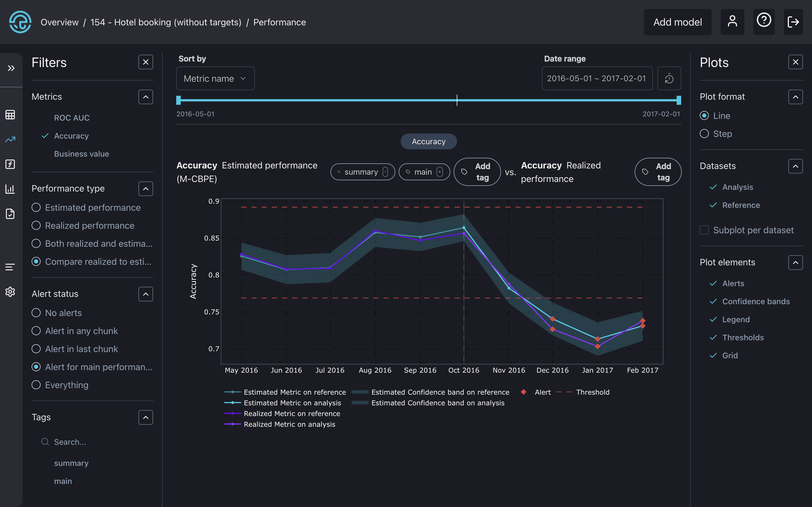
Task: Open the Metric name sort dropdown
Action: click(215, 79)
